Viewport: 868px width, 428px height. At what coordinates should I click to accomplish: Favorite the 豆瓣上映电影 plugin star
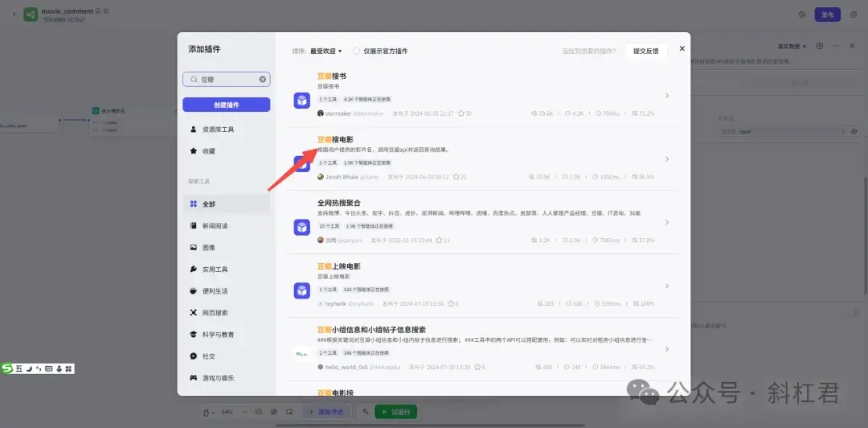(451, 304)
